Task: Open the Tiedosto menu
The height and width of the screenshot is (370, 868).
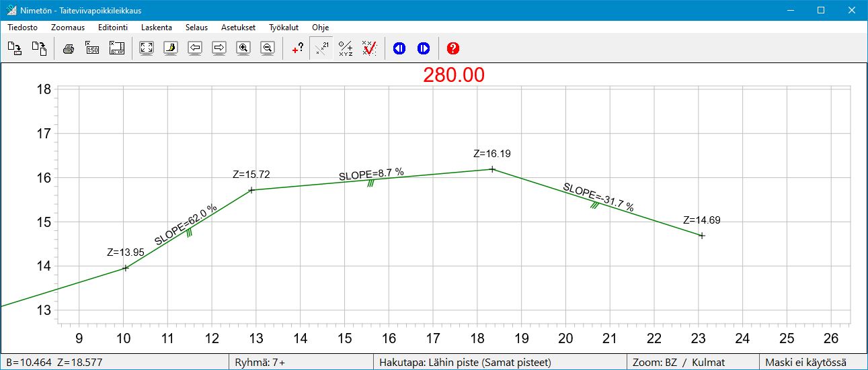Action: click(x=22, y=28)
